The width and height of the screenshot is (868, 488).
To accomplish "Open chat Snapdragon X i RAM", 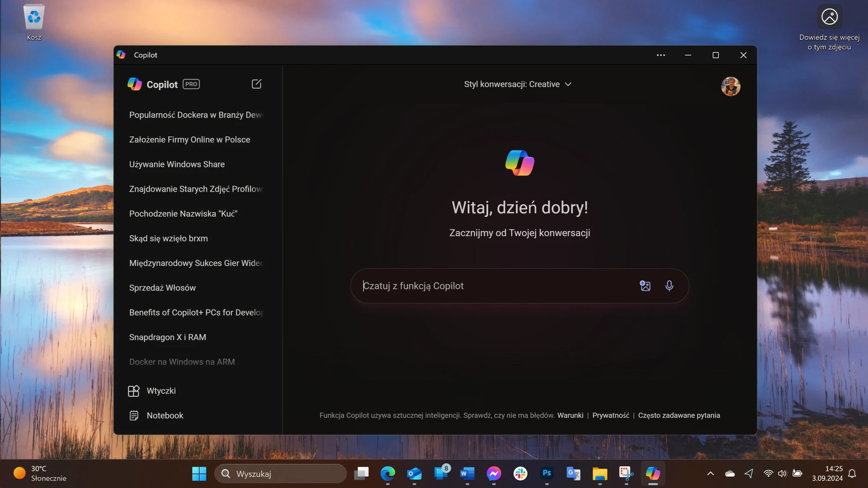I will (x=168, y=337).
